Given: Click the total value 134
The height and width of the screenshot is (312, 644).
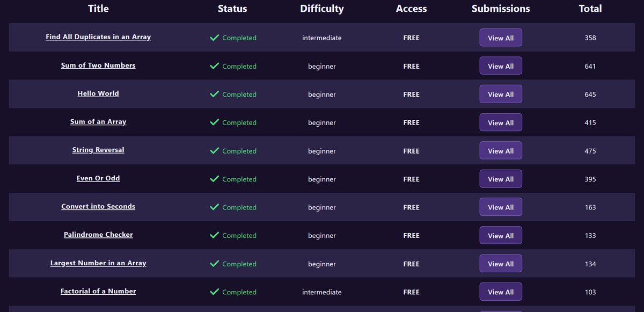Looking at the screenshot, I should (x=590, y=264).
